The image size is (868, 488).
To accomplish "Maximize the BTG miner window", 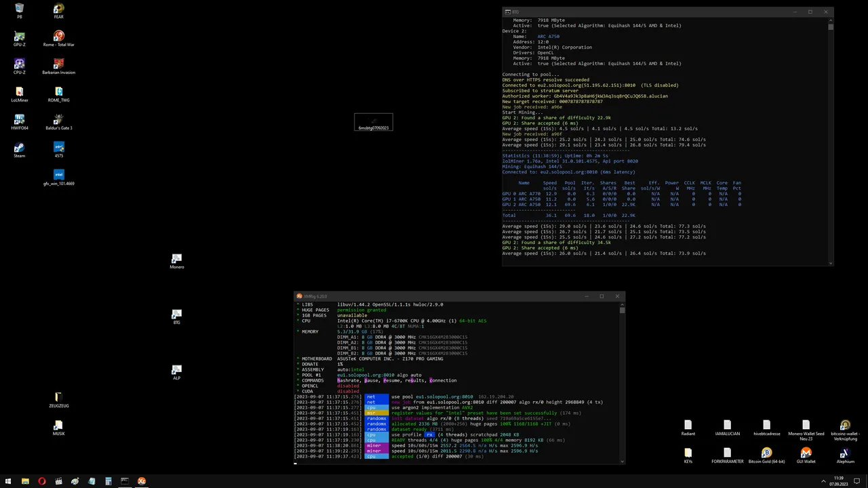I will point(810,12).
